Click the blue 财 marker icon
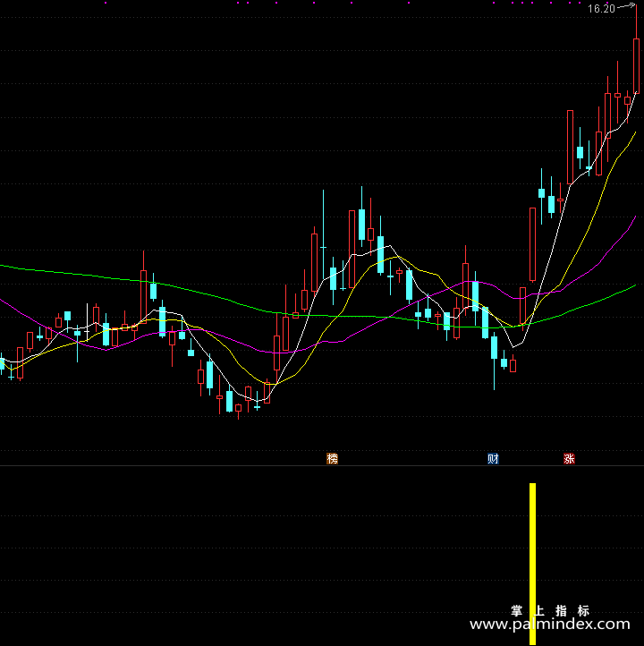 tap(493, 458)
